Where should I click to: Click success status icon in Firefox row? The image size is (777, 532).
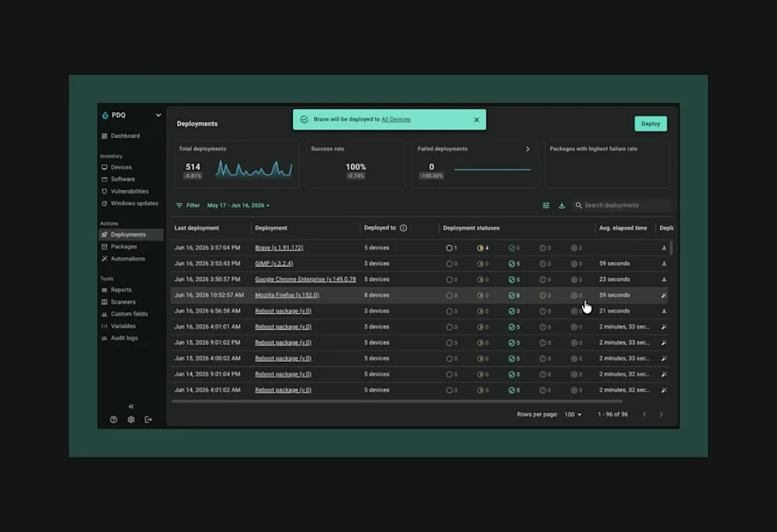(511, 295)
